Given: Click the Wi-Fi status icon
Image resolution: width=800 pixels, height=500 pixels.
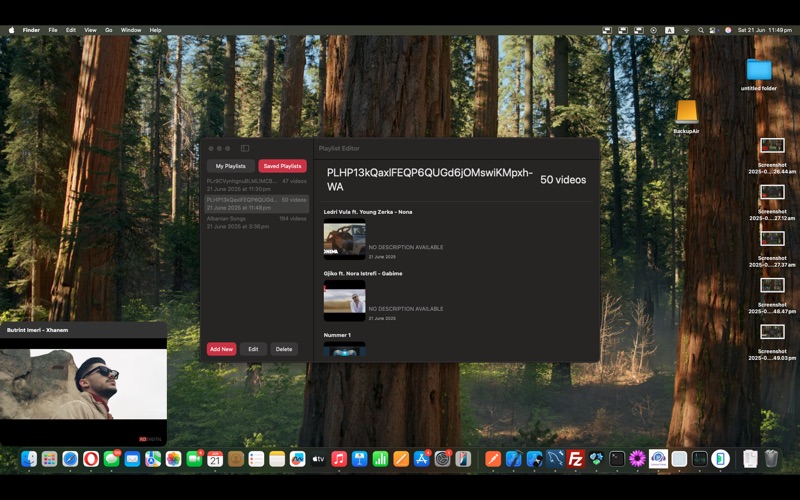Looking at the screenshot, I should coord(687,30).
